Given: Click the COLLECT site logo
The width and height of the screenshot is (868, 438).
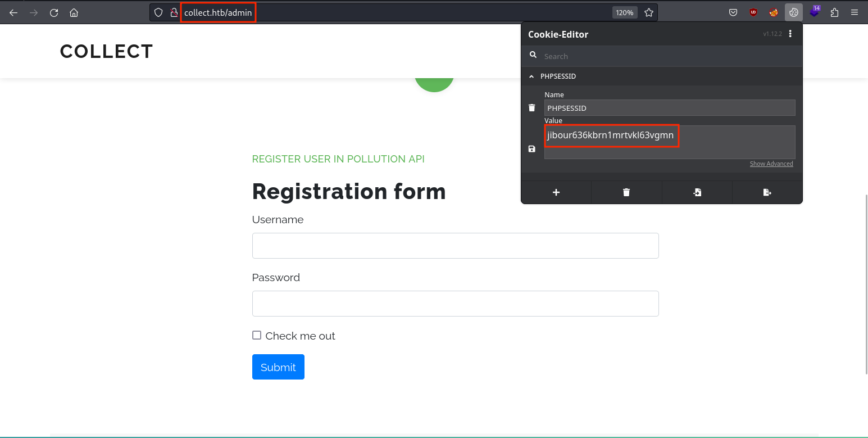Looking at the screenshot, I should click(x=107, y=51).
